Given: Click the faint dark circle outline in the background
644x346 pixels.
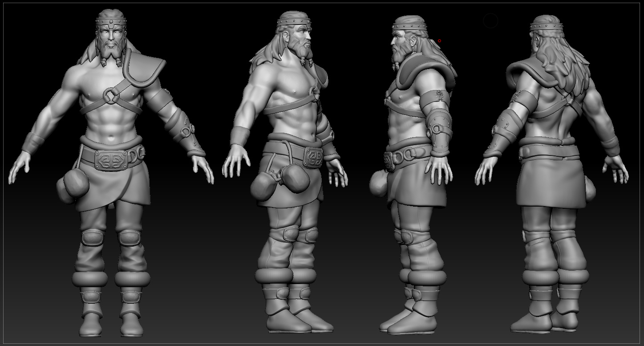Looking at the screenshot, I should (x=490, y=21).
